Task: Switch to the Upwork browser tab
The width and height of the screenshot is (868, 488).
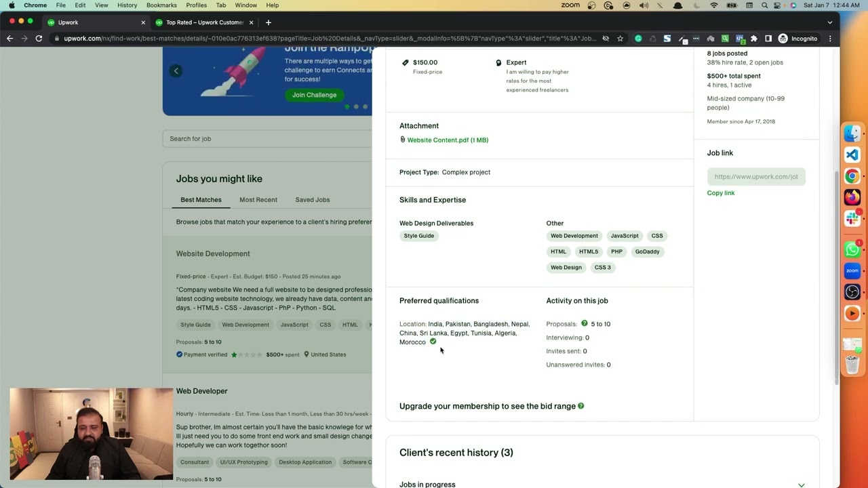Action: tap(95, 22)
